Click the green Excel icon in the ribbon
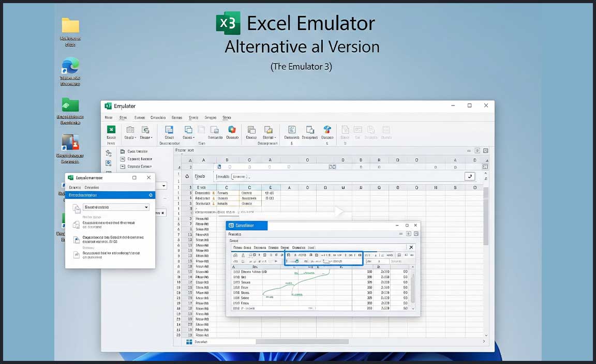The height and width of the screenshot is (364, 596). click(x=111, y=130)
